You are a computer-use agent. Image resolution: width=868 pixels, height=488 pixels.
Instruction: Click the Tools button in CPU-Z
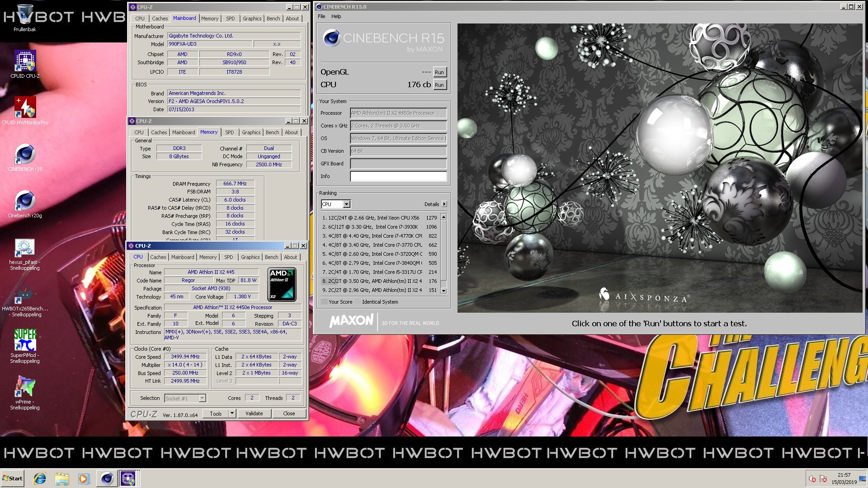click(216, 413)
